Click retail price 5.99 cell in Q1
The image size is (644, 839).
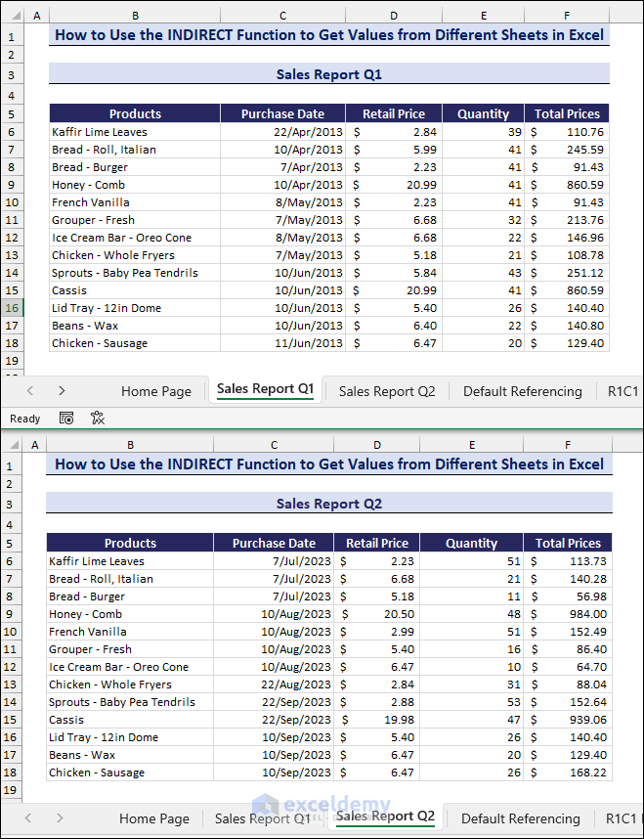[394, 150]
